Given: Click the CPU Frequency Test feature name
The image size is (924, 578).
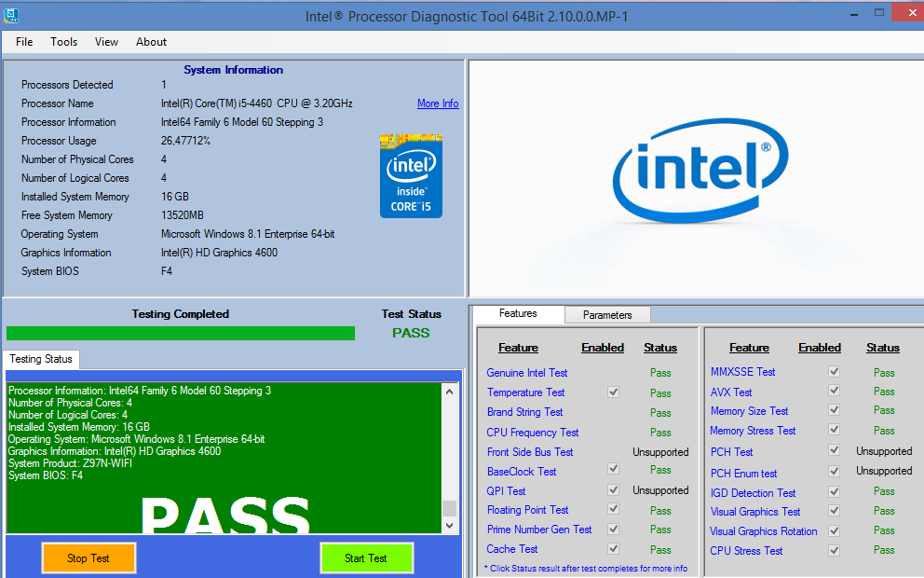Looking at the screenshot, I should coord(533,433).
